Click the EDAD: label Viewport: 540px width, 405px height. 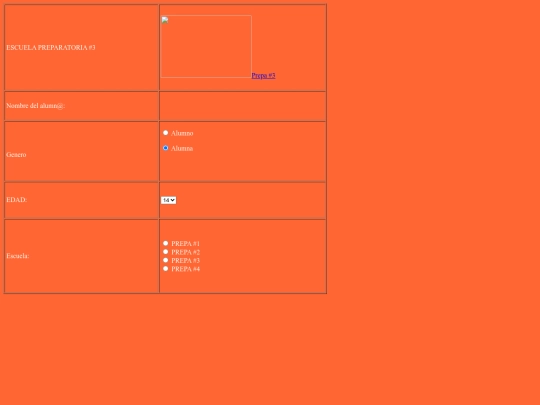[17, 200]
